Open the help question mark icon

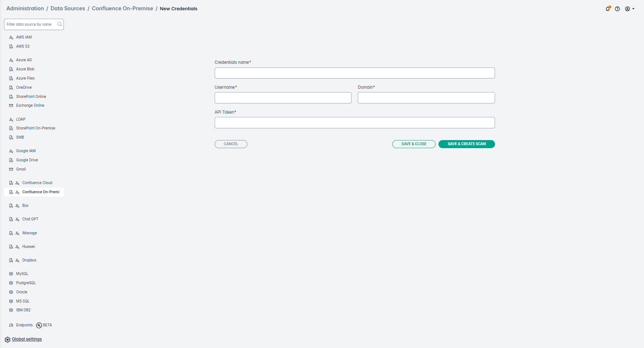[618, 9]
